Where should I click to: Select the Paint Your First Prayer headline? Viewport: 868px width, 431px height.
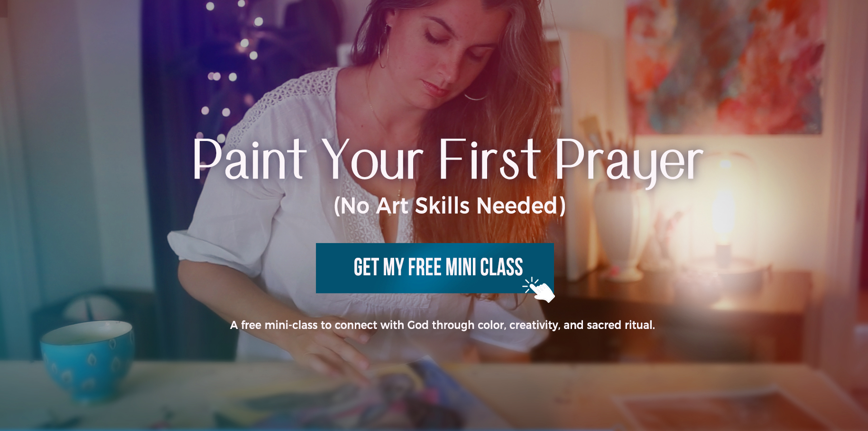point(448,160)
